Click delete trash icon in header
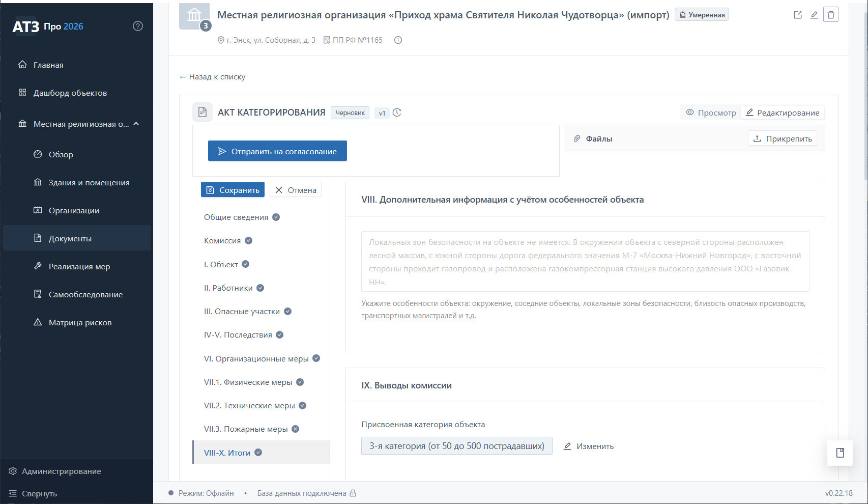The width and height of the screenshot is (868, 504). click(831, 15)
